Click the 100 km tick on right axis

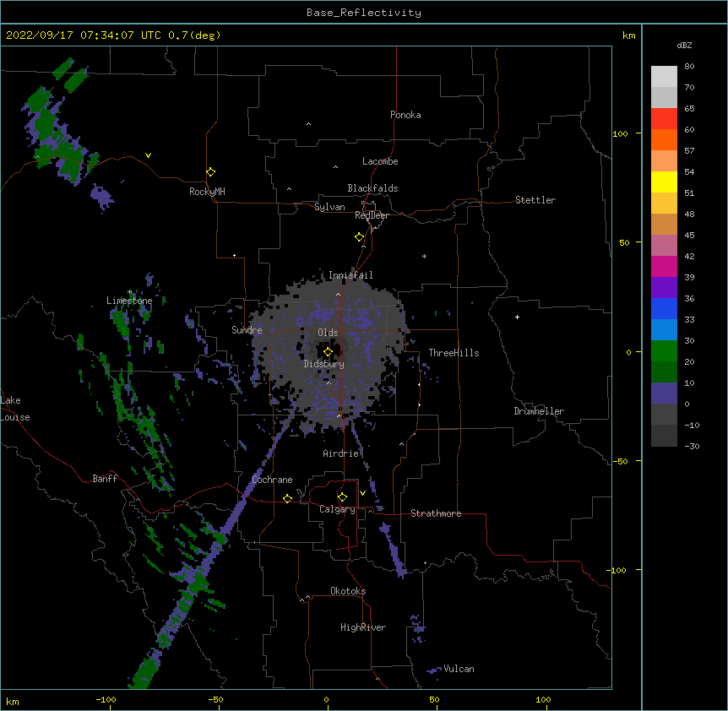(x=621, y=133)
